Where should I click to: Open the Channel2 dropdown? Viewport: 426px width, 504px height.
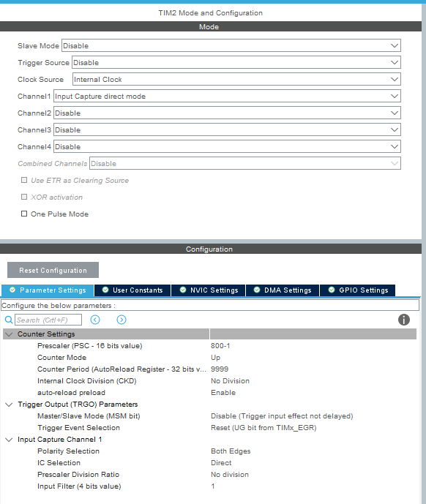coord(227,113)
